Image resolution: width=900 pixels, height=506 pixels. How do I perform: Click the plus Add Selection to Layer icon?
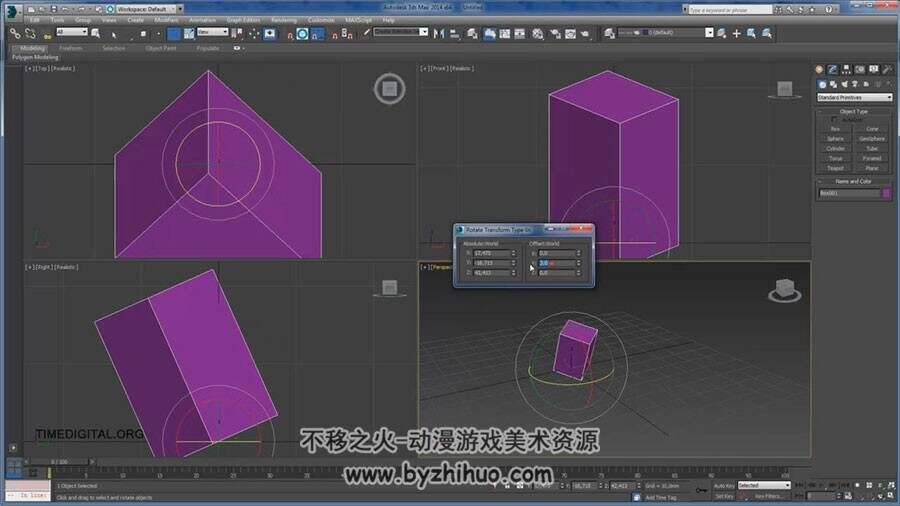point(736,33)
